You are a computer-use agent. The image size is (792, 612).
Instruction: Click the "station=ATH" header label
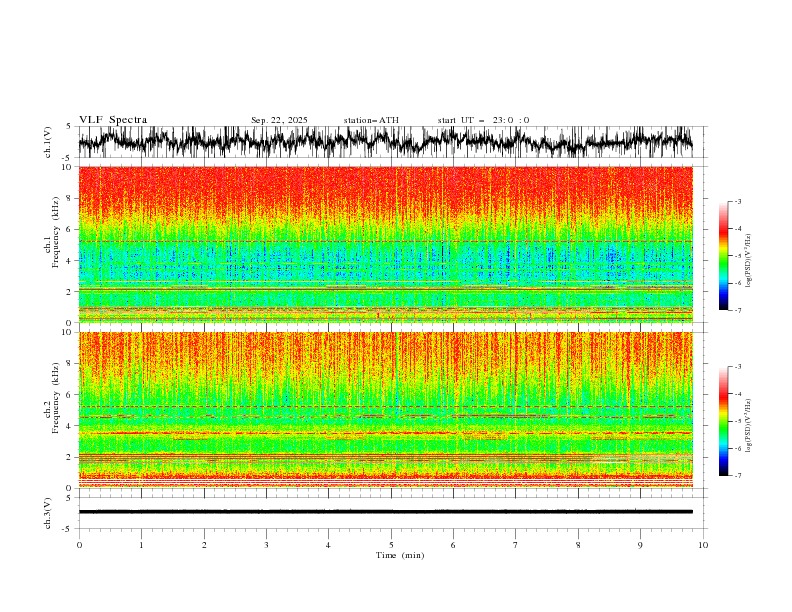pos(371,120)
